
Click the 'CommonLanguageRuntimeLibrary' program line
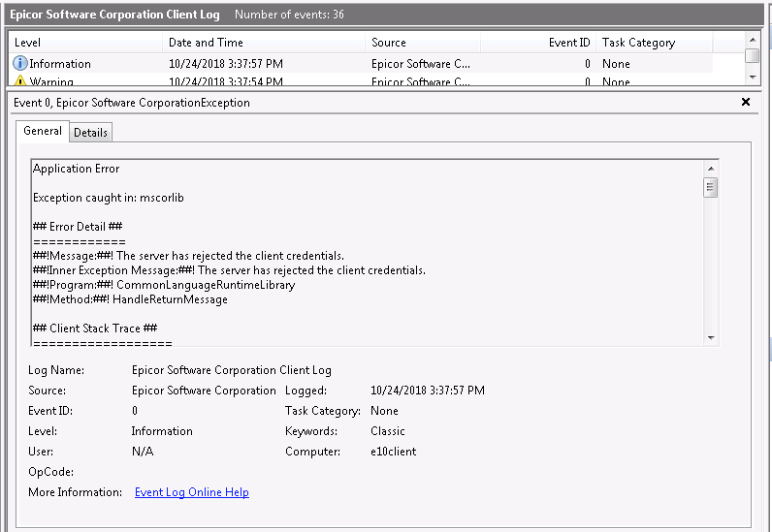[x=164, y=285]
